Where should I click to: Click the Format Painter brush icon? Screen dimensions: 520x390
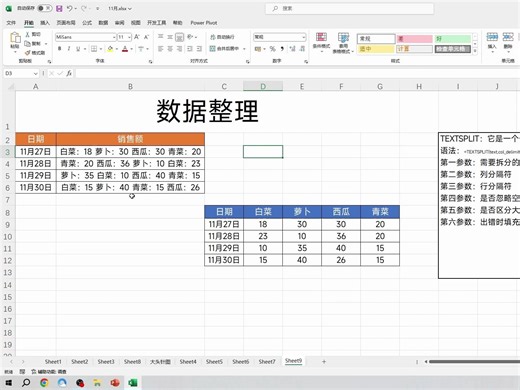(x=28, y=53)
